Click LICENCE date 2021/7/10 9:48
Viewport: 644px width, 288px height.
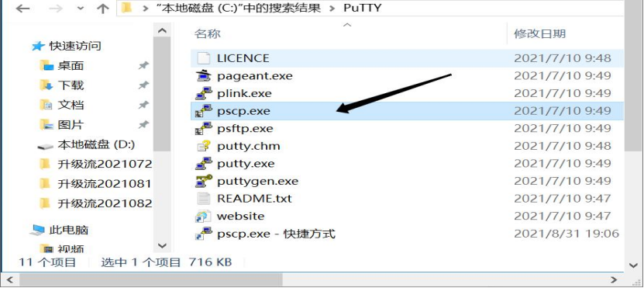(563, 58)
